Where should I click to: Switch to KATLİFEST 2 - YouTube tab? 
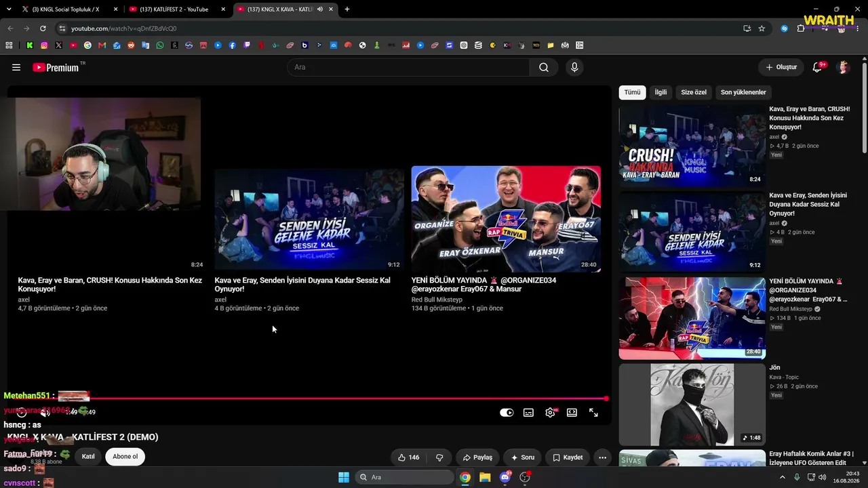pos(174,9)
